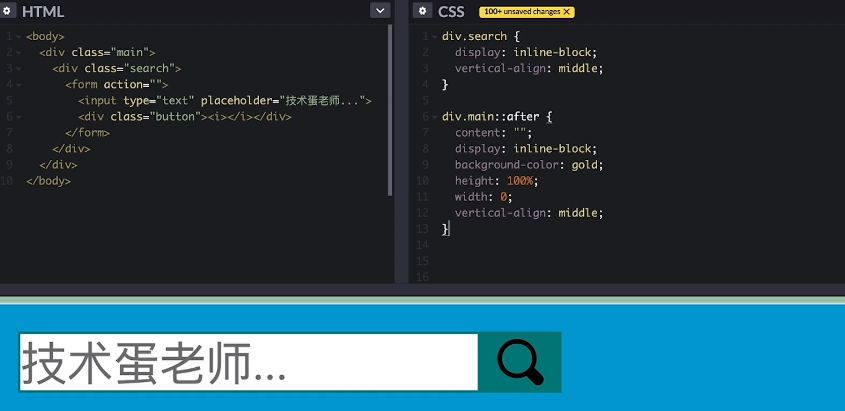Collapse the body tag fold arrow on line 1
The height and width of the screenshot is (411, 845).
18,37
